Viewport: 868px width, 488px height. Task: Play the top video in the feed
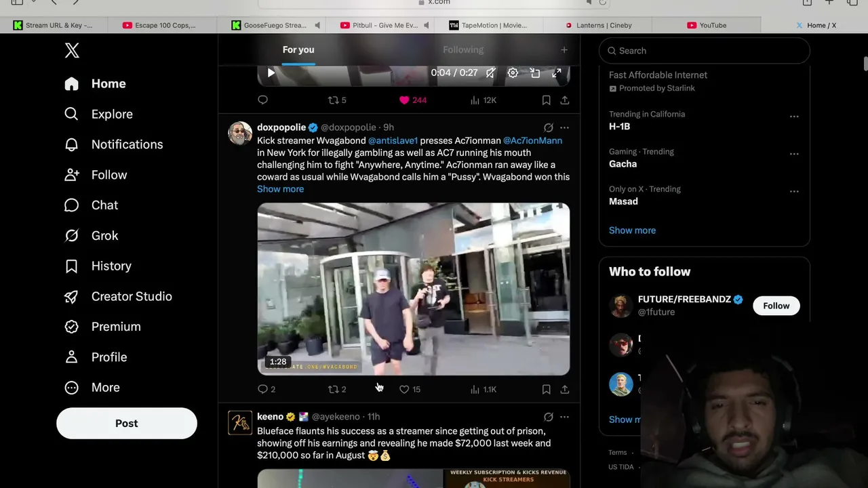(x=271, y=73)
